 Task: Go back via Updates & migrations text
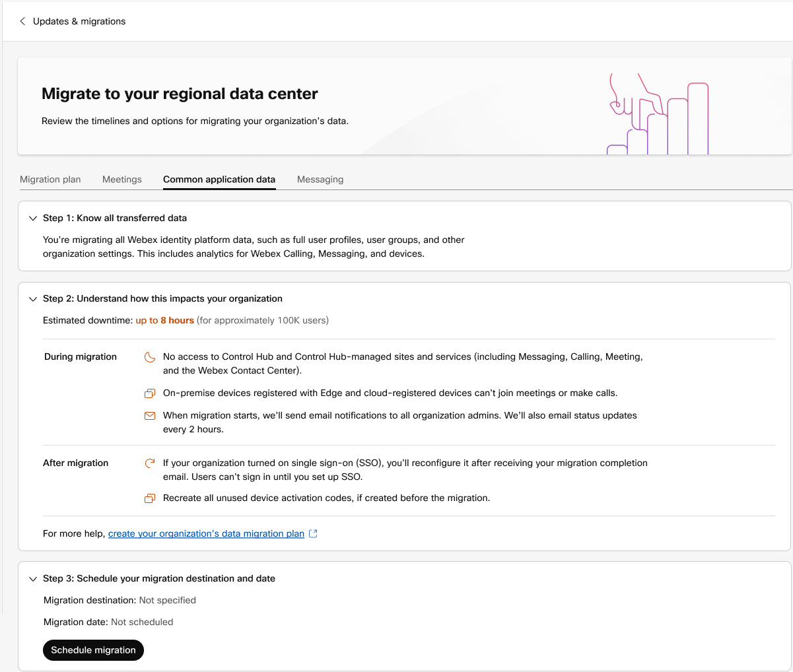(79, 21)
